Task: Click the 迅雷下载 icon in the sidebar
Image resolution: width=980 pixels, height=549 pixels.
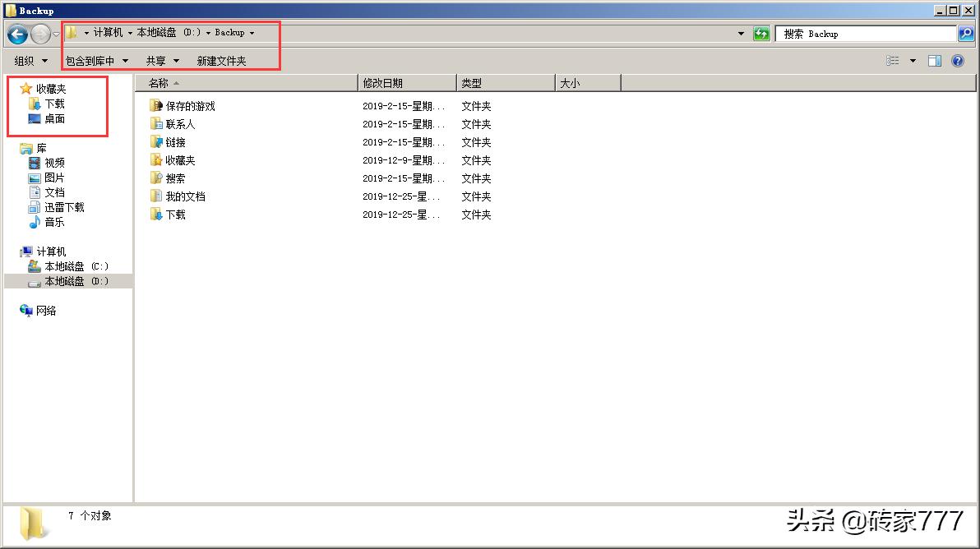Action: (x=35, y=207)
